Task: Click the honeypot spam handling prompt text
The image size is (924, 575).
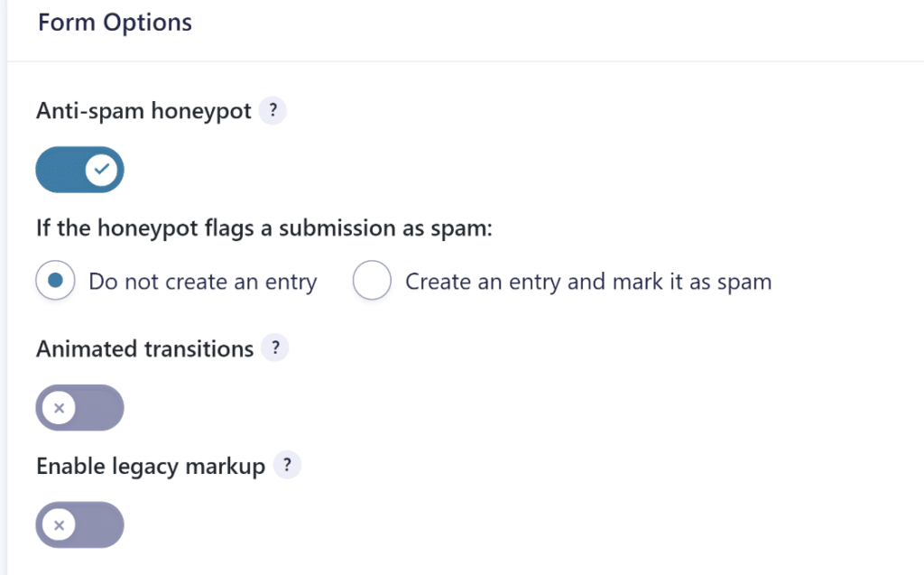Action: [x=264, y=227]
